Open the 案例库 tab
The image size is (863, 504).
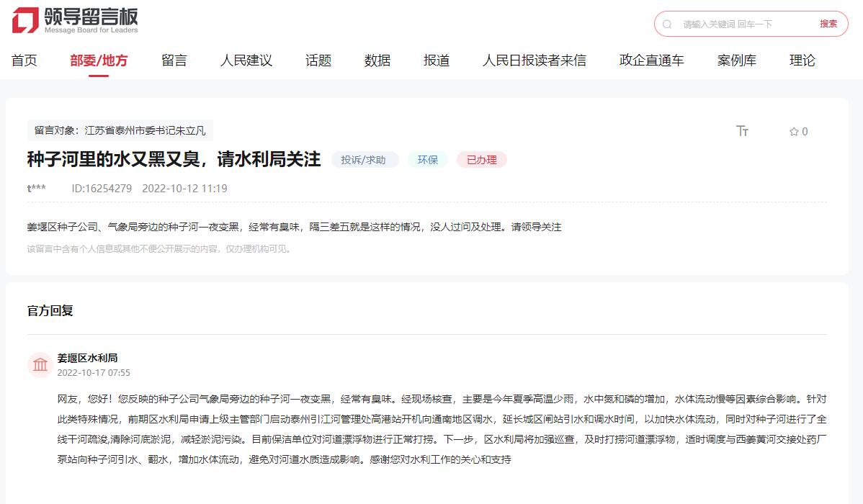point(736,60)
